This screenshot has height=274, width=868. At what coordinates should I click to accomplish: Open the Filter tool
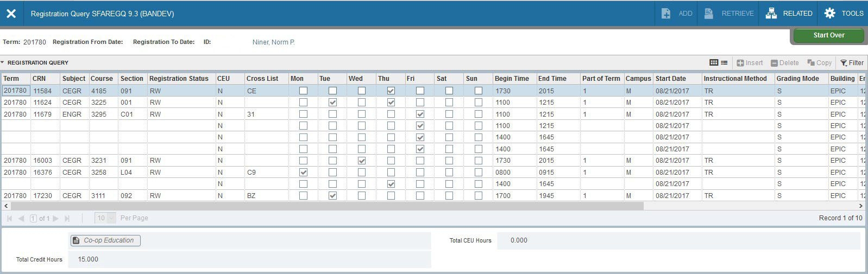(852, 63)
